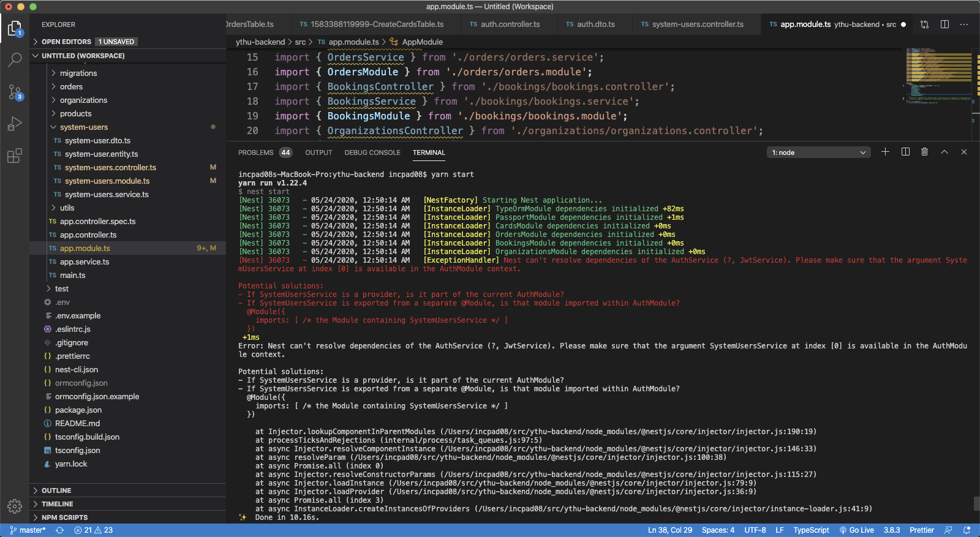Expand the Timeline section
The image size is (980, 537).
pyautogui.click(x=128, y=504)
